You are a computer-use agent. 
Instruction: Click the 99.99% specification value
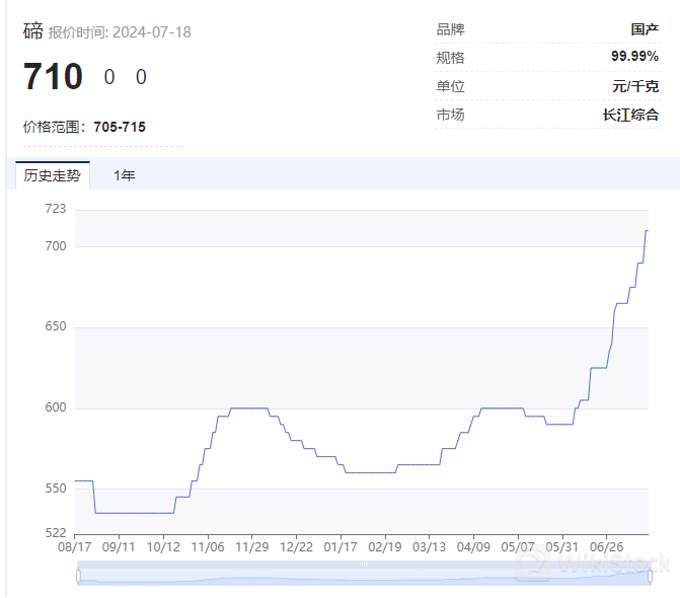coord(635,57)
